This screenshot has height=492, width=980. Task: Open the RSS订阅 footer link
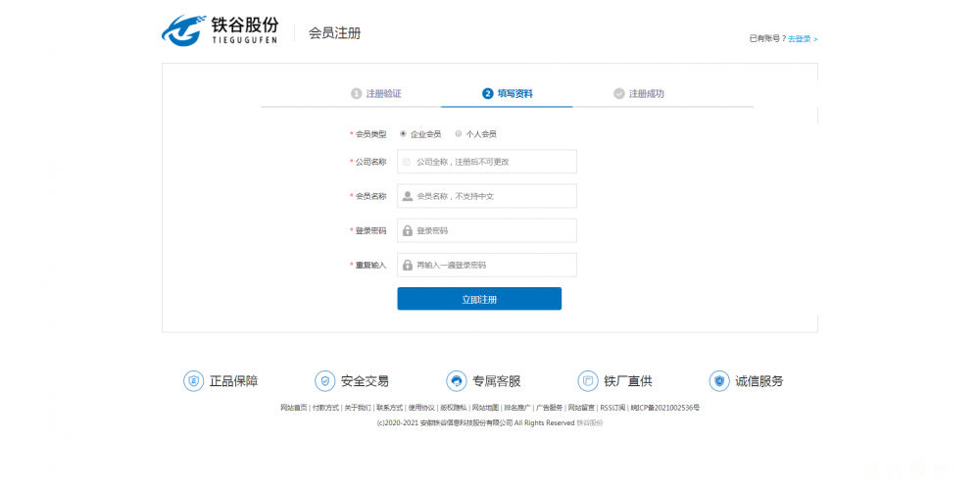tap(612, 408)
